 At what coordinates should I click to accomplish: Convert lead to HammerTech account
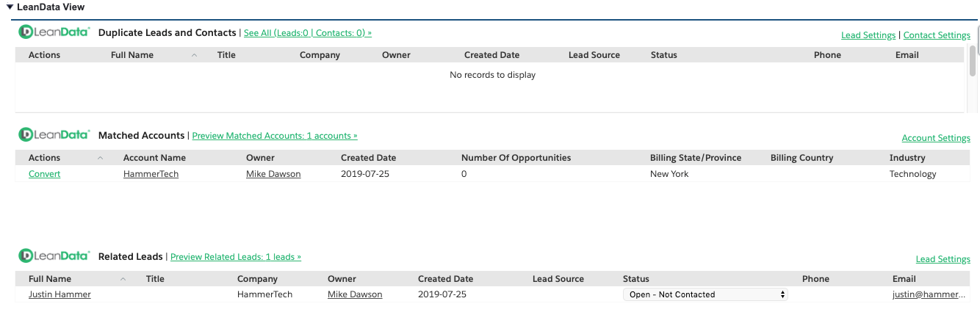tap(44, 174)
